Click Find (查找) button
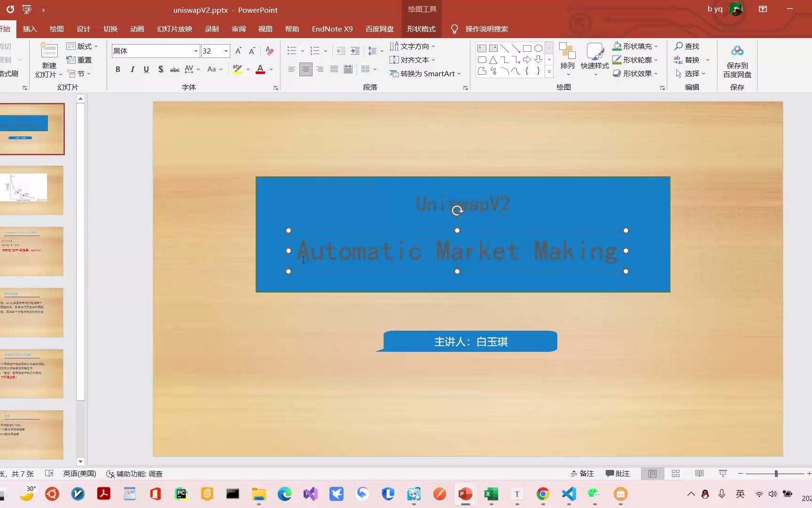The height and width of the screenshot is (508, 812). (687, 46)
